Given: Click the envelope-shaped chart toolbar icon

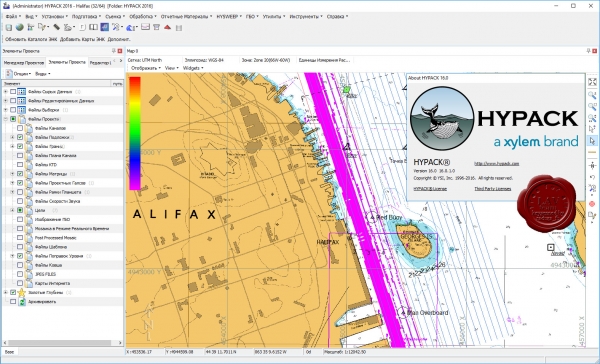Looking at the screenshot, I should click(x=145, y=27).
